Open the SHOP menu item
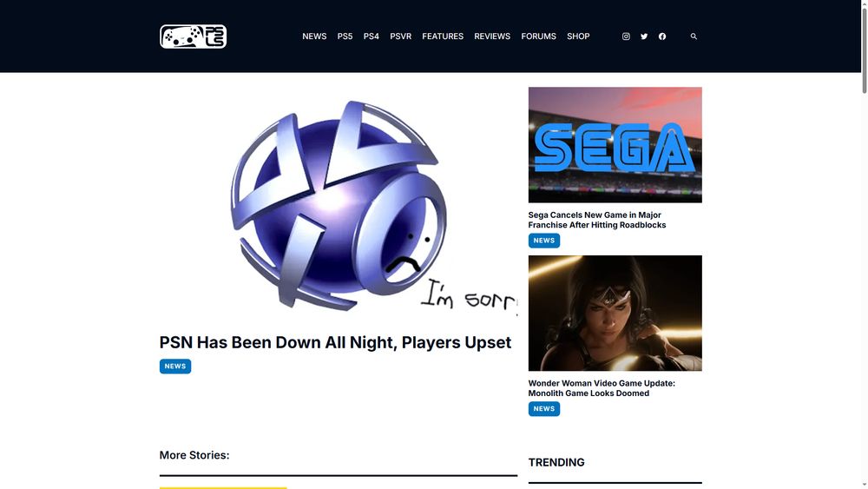The image size is (868, 489). [x=578, y=36]
